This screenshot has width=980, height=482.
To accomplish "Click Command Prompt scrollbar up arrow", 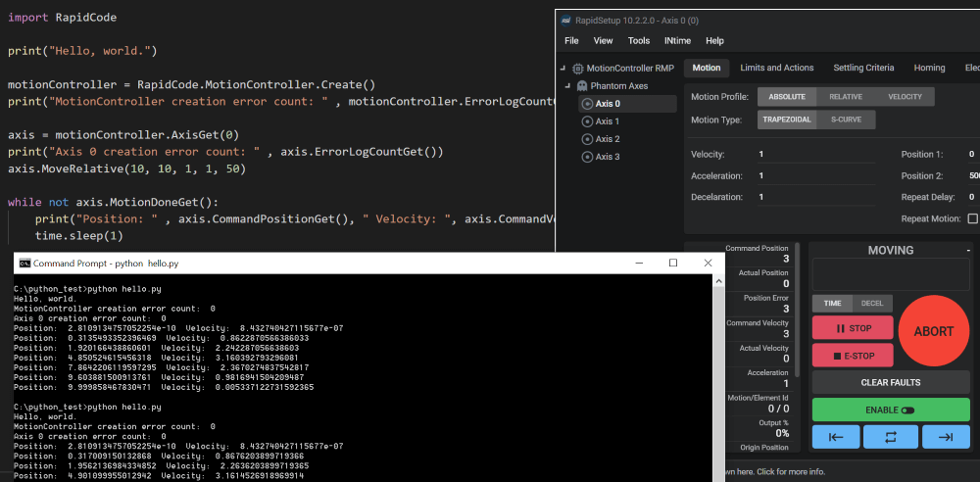I will 718,281.
